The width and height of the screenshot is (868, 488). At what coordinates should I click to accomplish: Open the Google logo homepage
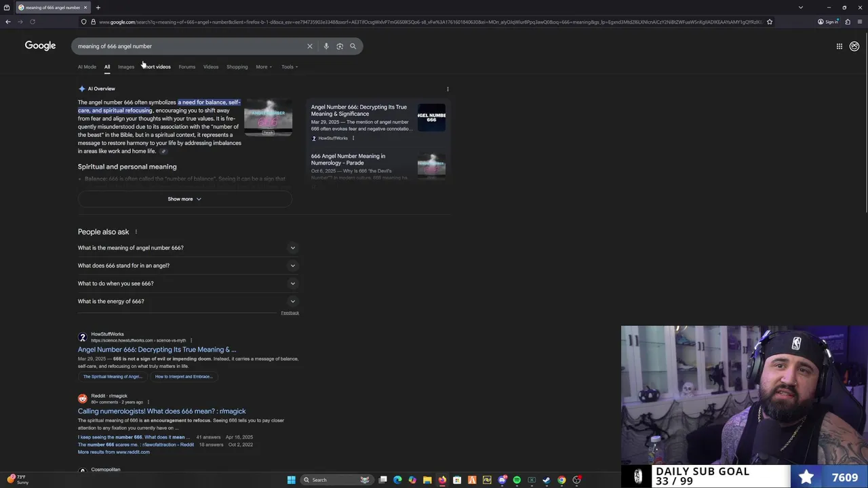coord(40,45)
